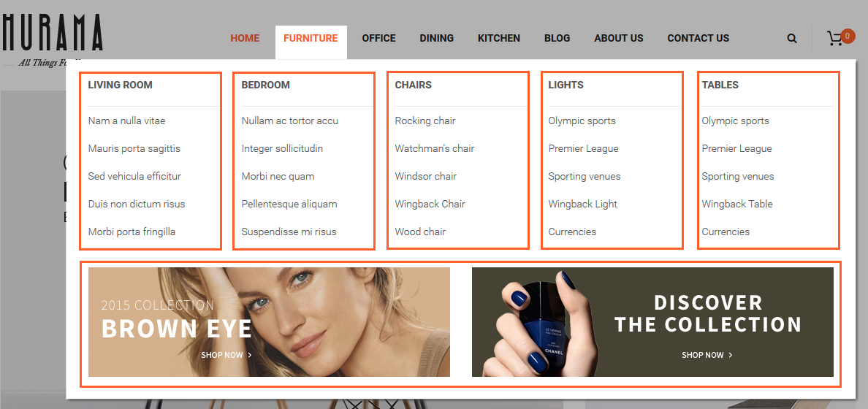Open the Chanel nail polish banner image

click(652, 322)
